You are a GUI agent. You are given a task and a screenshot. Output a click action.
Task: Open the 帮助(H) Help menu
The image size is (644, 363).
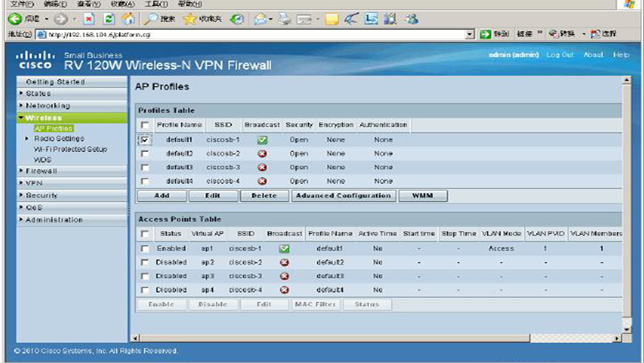coord(189,4)
